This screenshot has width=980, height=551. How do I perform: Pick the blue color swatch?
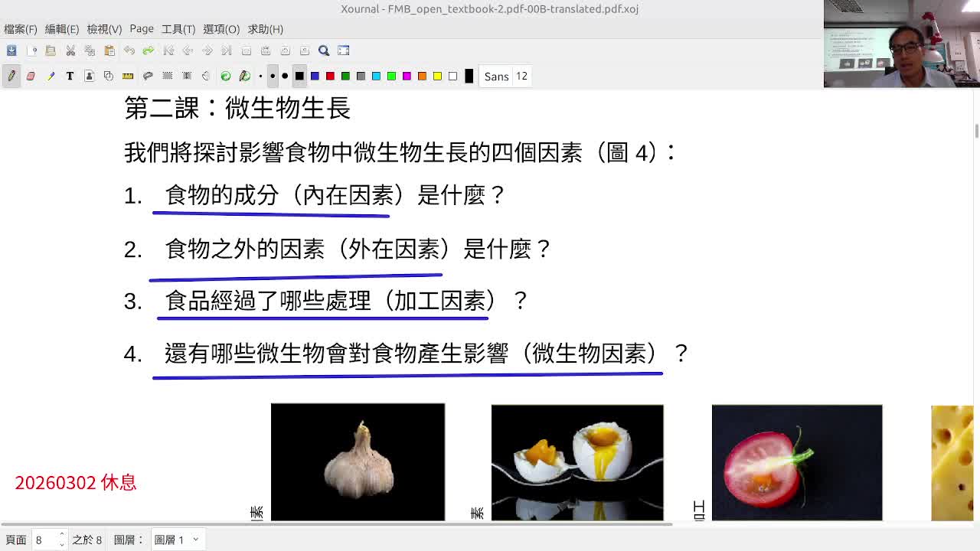click(315, 76)
